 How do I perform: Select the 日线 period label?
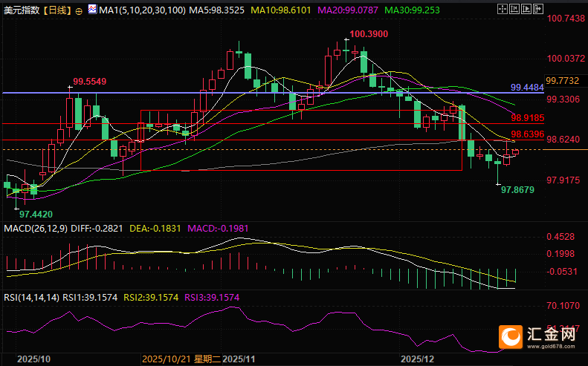click(57, 10)
